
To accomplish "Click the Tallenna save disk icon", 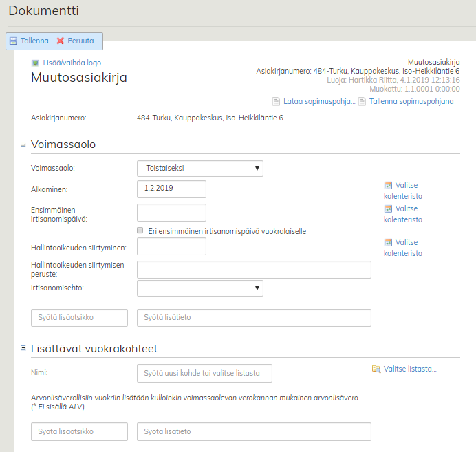I will tap(13, 41).
